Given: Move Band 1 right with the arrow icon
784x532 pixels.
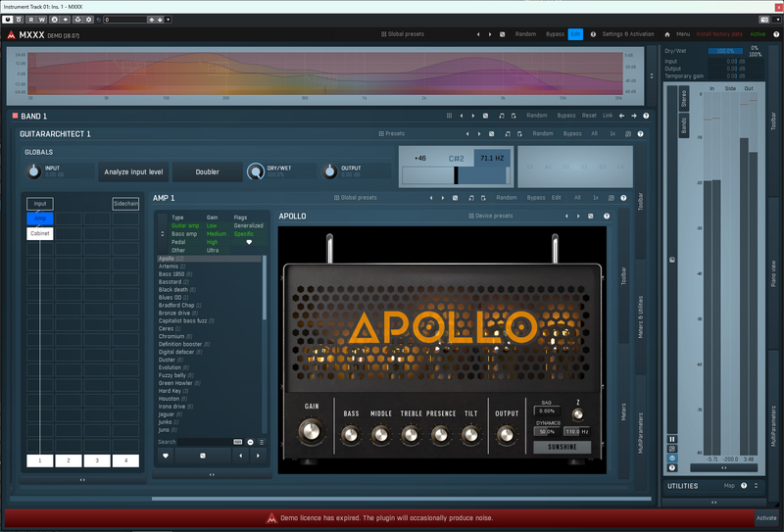Looking at the screenshot, I should pos(633,116).
